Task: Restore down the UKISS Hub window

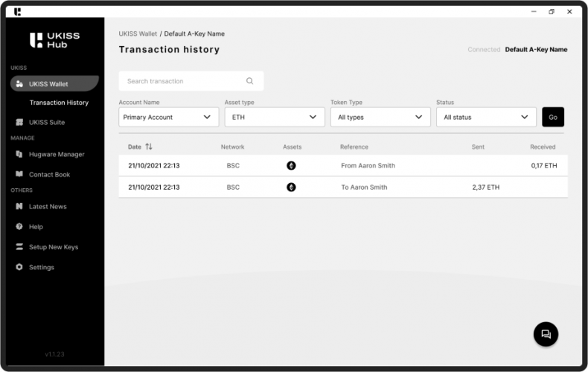Action: [x=552, y=12]
